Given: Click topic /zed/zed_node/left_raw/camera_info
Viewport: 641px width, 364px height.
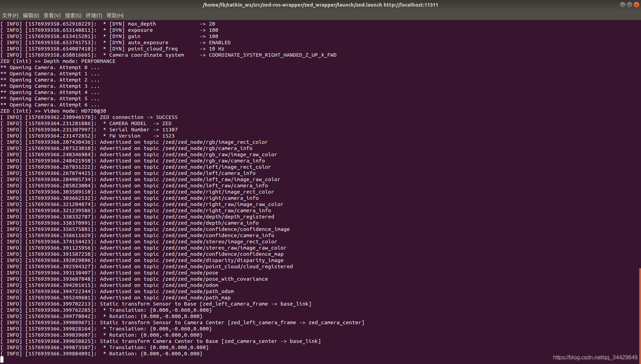Looking at the screenshot, I should click(x=215, y=186).
